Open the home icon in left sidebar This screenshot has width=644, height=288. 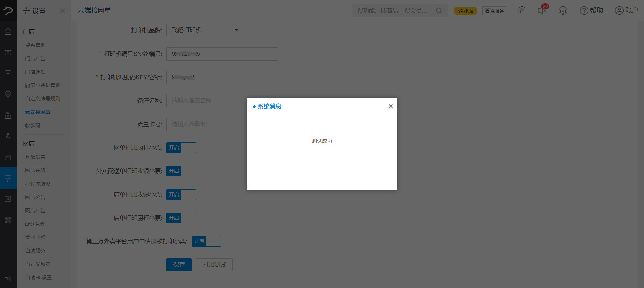[x=8, y=32]
